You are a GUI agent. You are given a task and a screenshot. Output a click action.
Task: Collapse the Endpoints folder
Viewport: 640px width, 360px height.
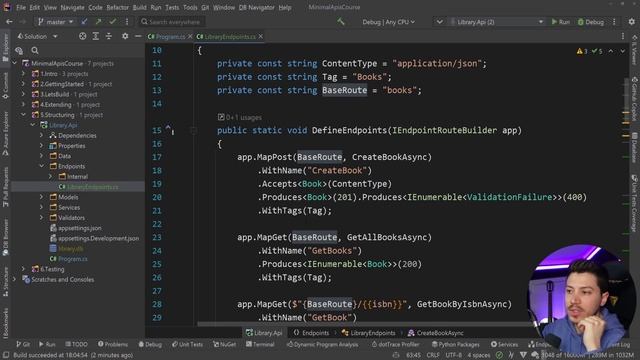pyautogui.click(x=42, y=166)
